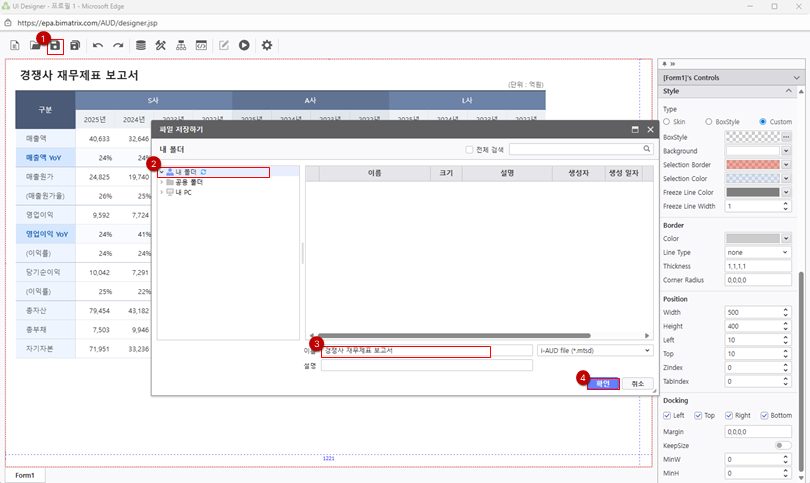Expand the 공용 폴더 tree node
The image size is (810, 483).
point(162,182)
